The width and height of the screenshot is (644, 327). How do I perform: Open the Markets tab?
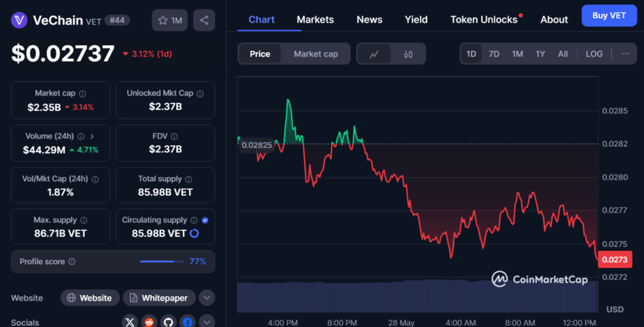(315, 19)
